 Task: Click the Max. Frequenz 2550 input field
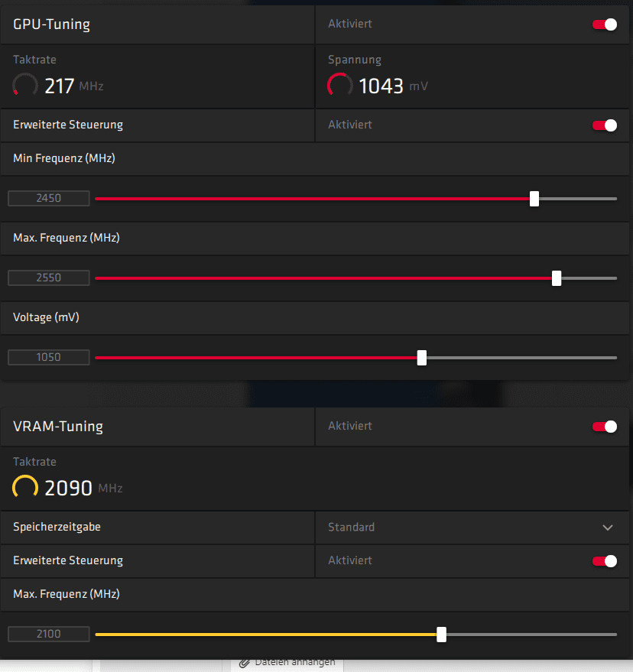coord(49,278)
